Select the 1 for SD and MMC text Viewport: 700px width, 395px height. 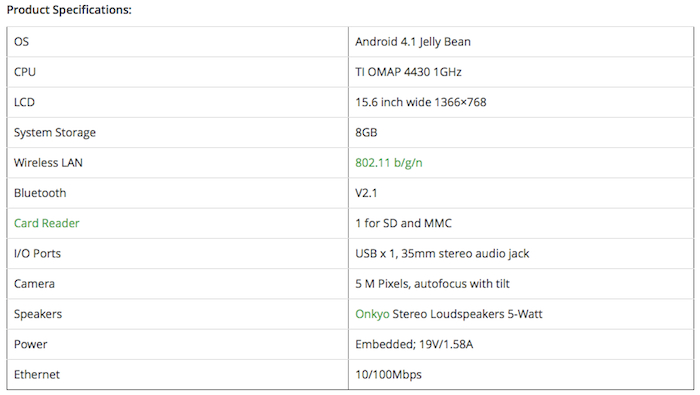[404, 223]
